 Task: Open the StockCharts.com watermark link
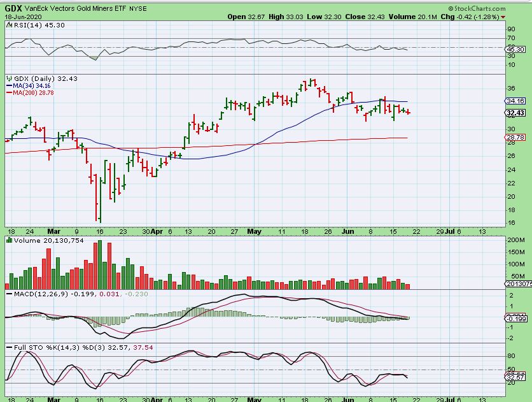(x=477, y=8)
